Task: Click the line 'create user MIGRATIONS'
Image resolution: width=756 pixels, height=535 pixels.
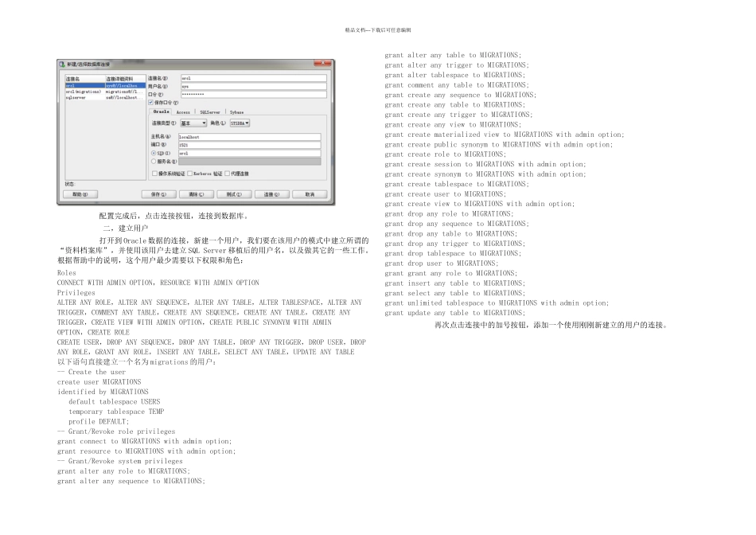Action: click(x=99, y=382)
